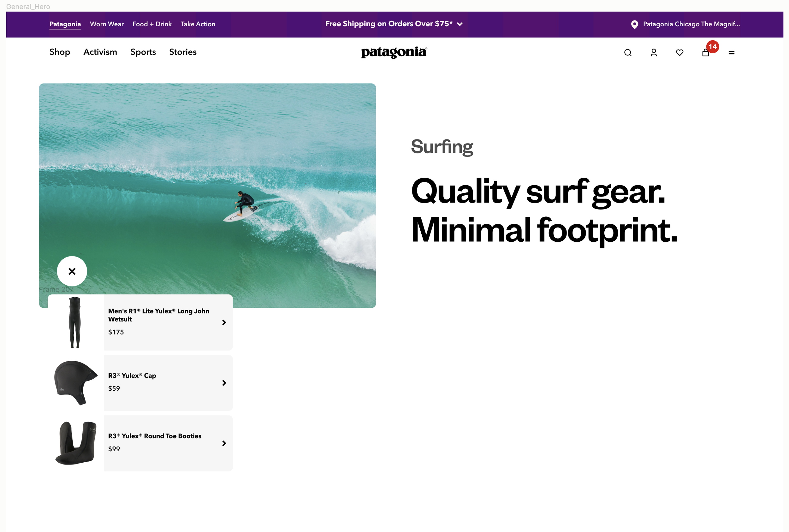Viewport: 789px width, 532px height.
Task: Open Round Toe Booties chevron arrow
Action: point(224,443)
